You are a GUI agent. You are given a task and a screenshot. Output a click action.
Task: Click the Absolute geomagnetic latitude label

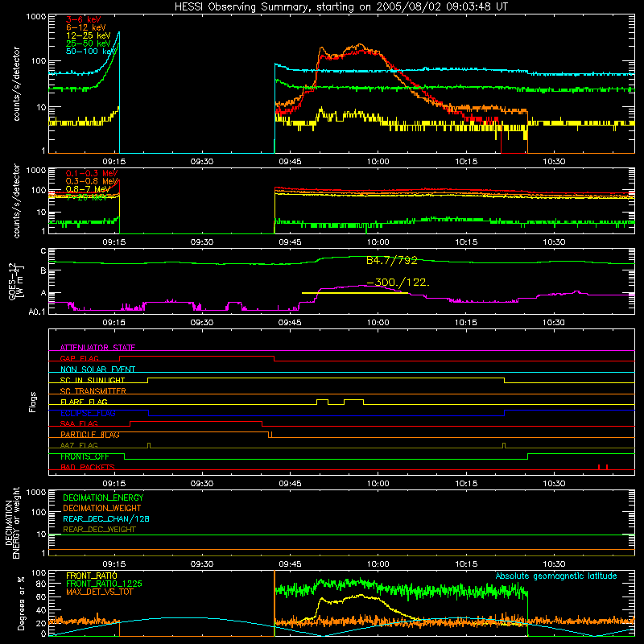[556, 576]
